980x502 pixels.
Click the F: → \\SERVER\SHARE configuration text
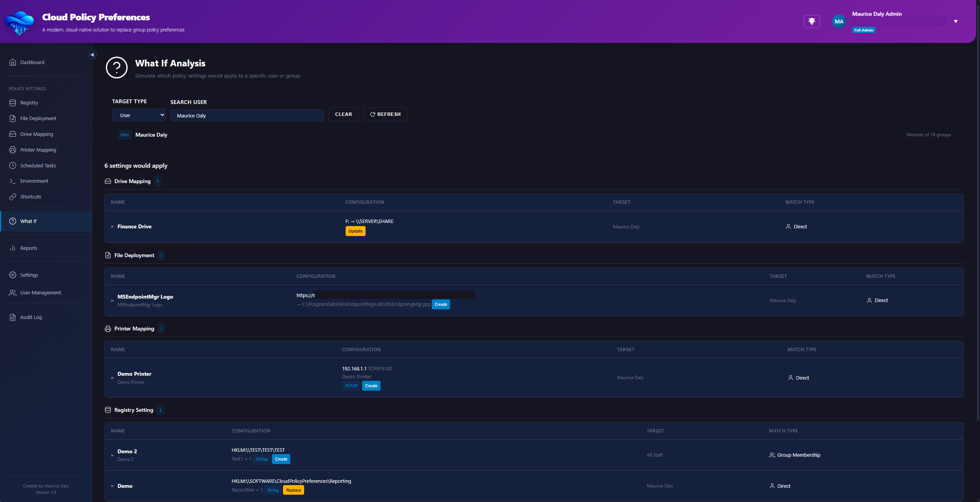coord(369,221)
